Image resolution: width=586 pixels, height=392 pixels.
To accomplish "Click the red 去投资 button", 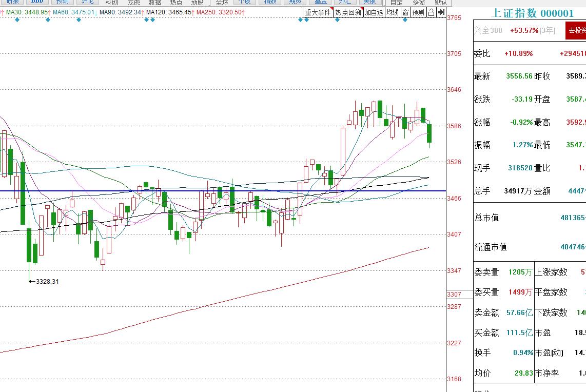I will [575, 31].
